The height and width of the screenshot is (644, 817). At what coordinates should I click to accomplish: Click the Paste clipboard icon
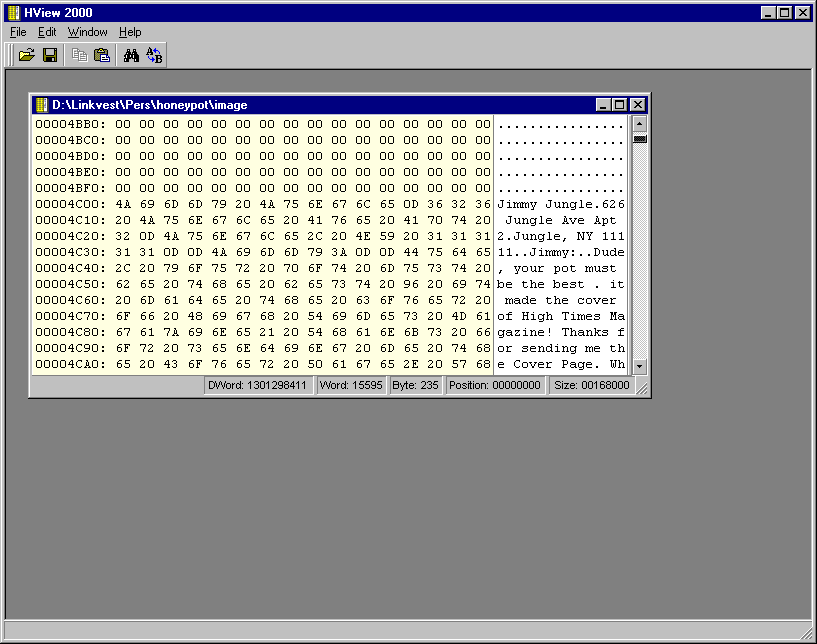click(x=102, y=55)
